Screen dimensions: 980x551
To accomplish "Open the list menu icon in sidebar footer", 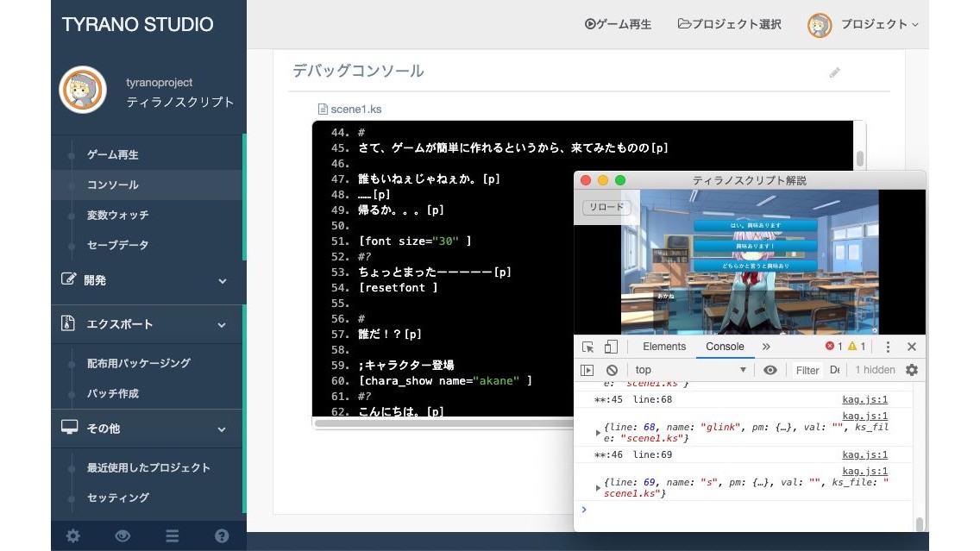I will click(172, 535).
